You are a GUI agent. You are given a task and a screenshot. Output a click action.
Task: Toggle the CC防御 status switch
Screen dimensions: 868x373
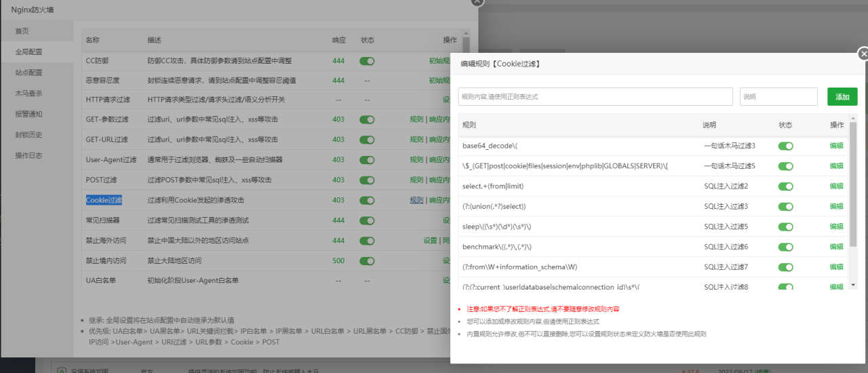click(x=367, y=61)
